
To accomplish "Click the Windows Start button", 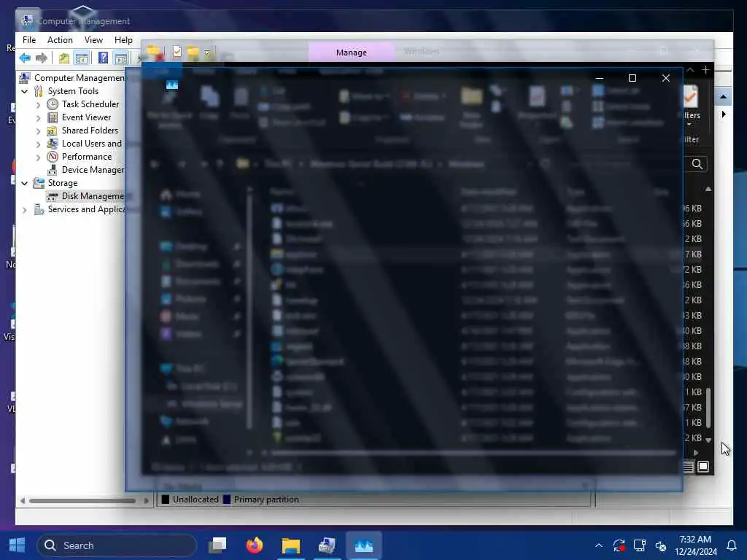I will [x=18, y=545].
